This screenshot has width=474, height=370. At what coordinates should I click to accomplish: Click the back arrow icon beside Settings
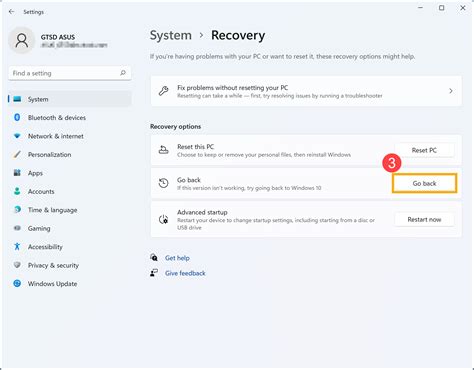tap(12, 12)
